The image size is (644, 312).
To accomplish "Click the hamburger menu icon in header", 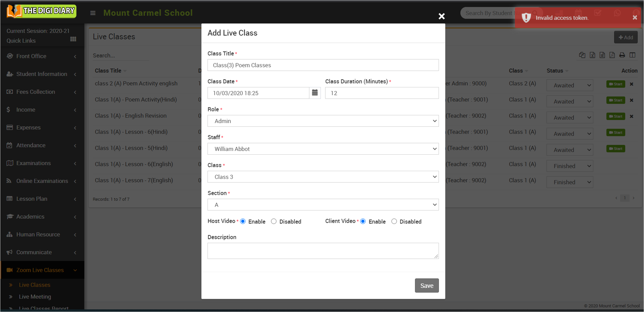I will point(93,13).
